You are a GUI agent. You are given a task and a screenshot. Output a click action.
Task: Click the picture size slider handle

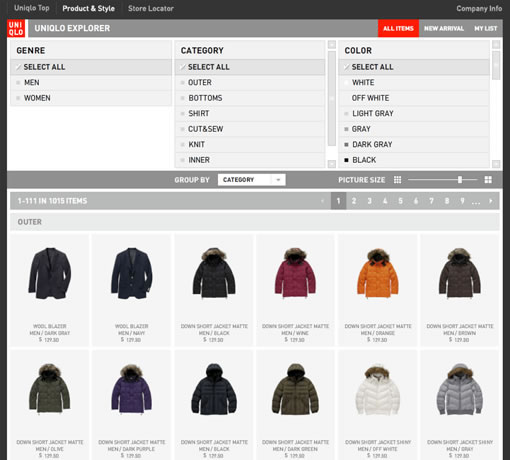coord(460,180)
